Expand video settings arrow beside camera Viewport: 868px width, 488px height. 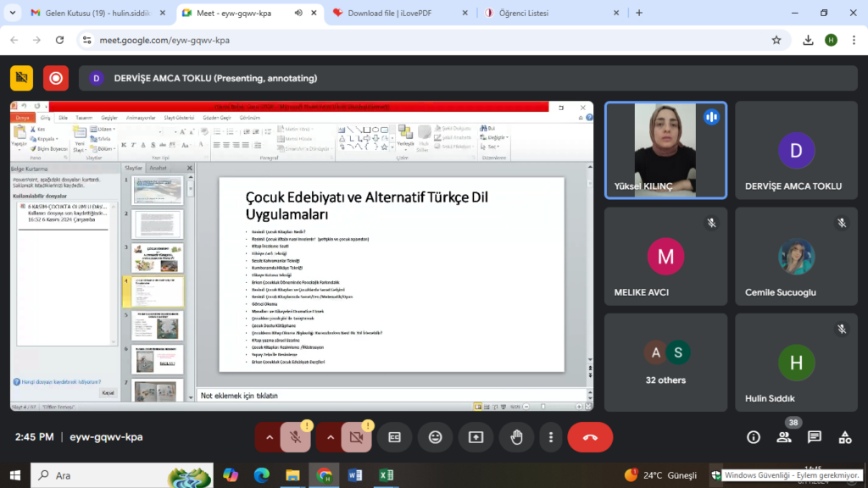331,437
